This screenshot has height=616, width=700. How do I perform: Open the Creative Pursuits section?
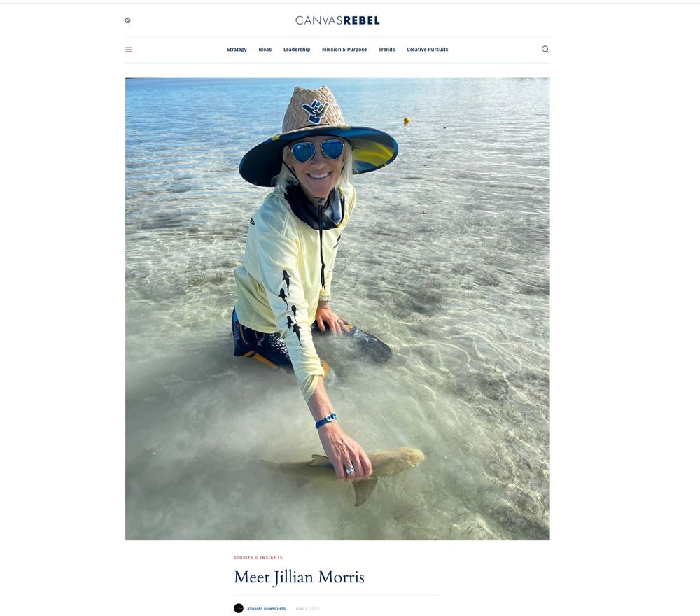(427, 50)
